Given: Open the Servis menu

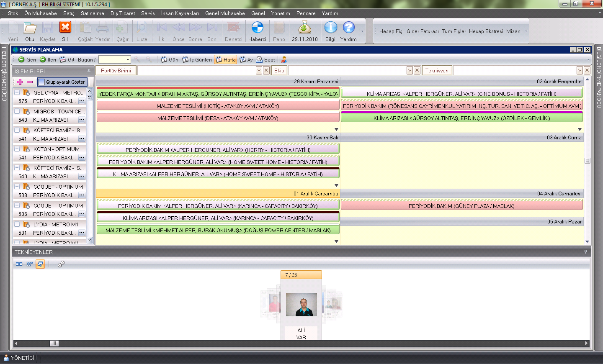Looking at the screenshot, I should coord(148,13).
